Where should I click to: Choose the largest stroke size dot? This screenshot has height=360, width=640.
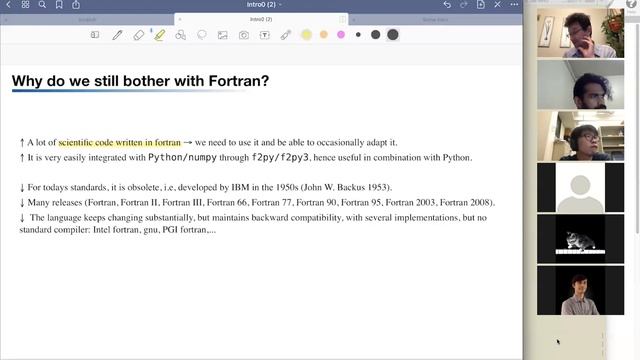pyautogui.click(x=393, y=35)
